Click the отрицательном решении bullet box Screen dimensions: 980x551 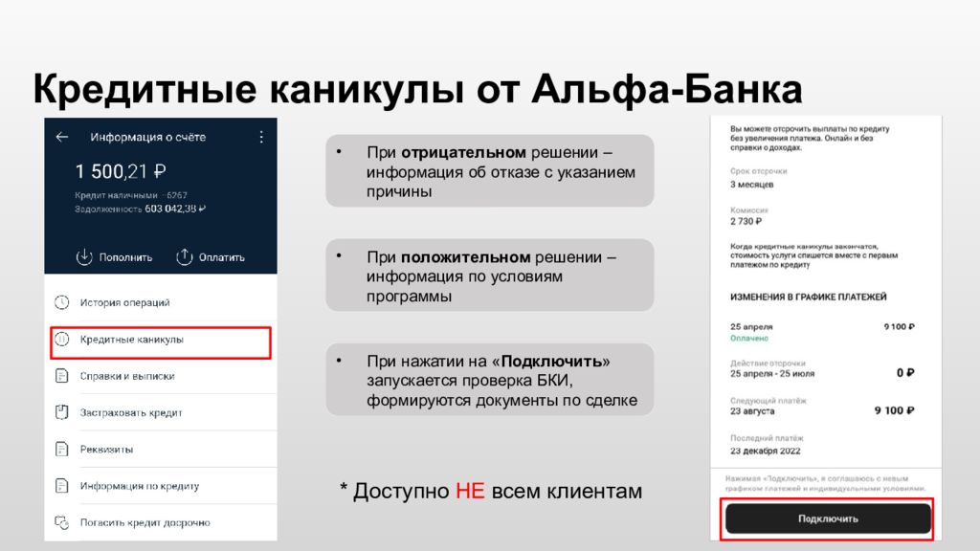(x=489, y=170)
